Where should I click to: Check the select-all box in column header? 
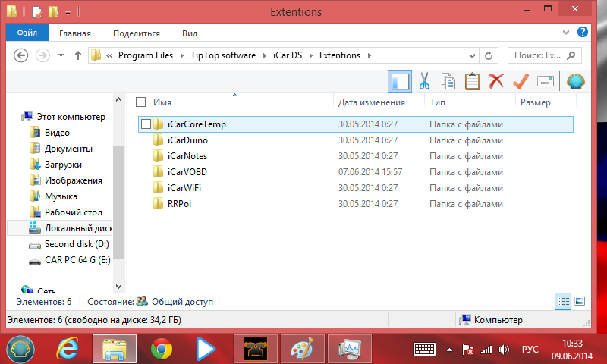[x=140, y=102]
